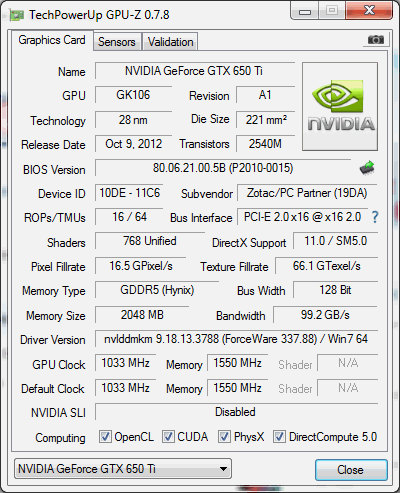This screenshot has width=400, height=493.
Task: Open the GPU selection dropdown
Action: [x=123, y=469]
